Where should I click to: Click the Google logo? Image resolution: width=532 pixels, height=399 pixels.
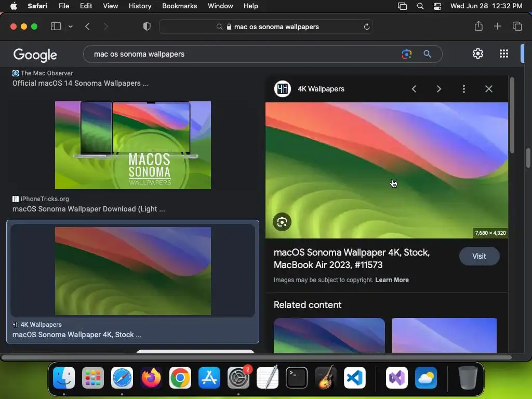[x=35, y=55]
